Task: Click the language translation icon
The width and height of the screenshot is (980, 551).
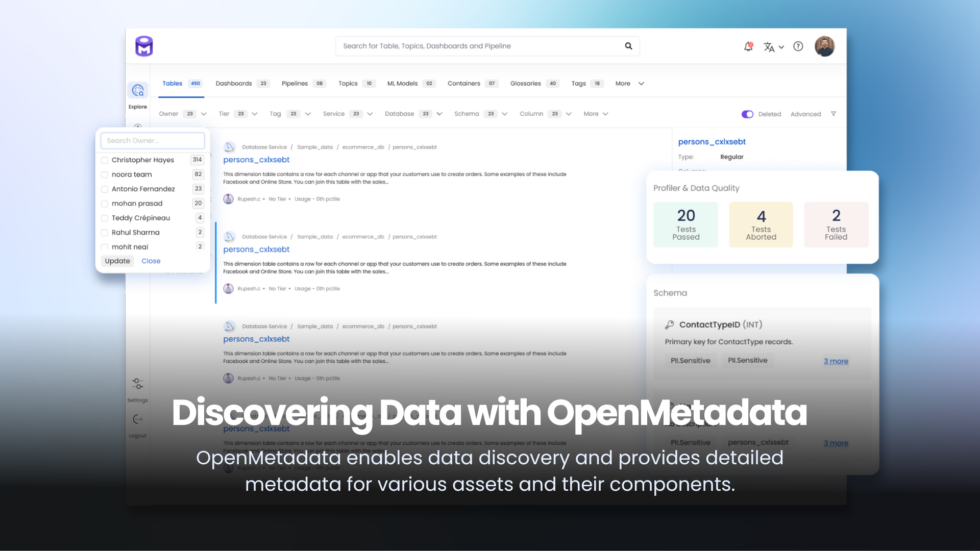Action: 770,46
